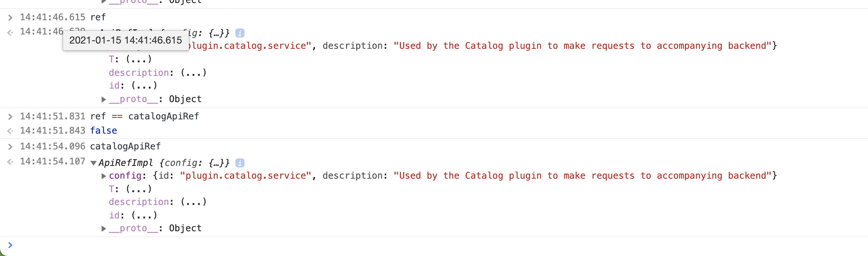868x256 pixels.
Task: Click the 2021-01-15 timestamp tooltip
Action: tap(126, 40)
